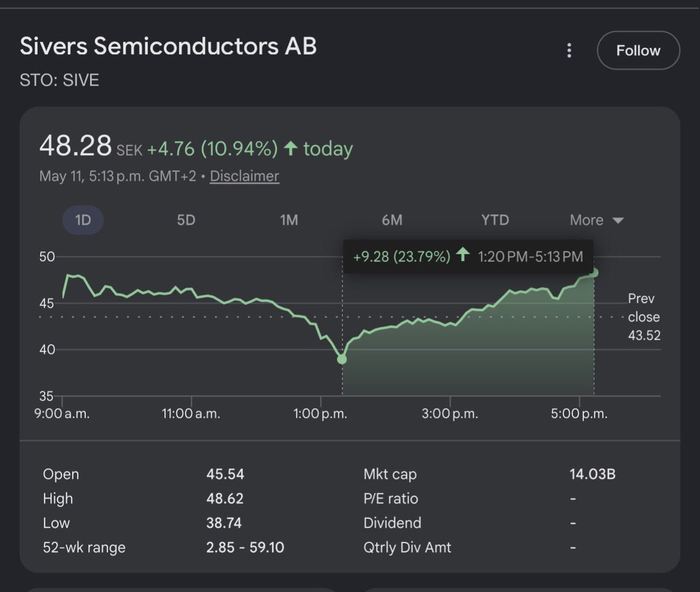This screenshot has width=700, height=592.
Task: Click the 52-wk range value 2.85 - 59.10
Action: click(x=245, y=548)
